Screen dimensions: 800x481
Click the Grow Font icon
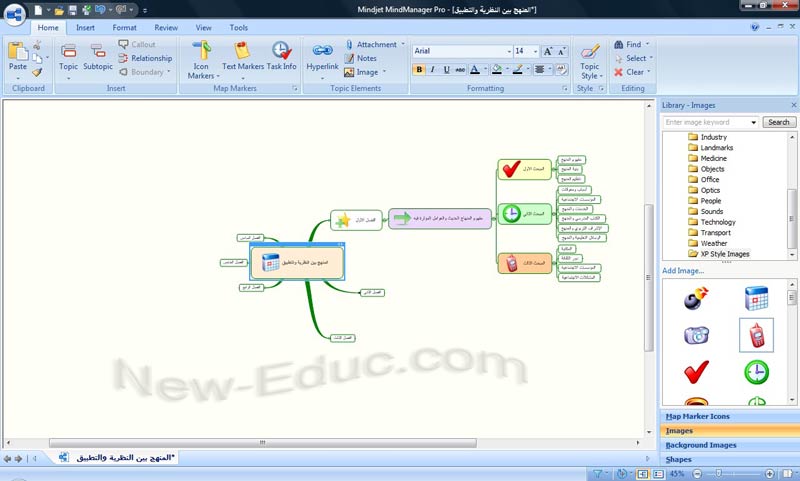(548, 51)
